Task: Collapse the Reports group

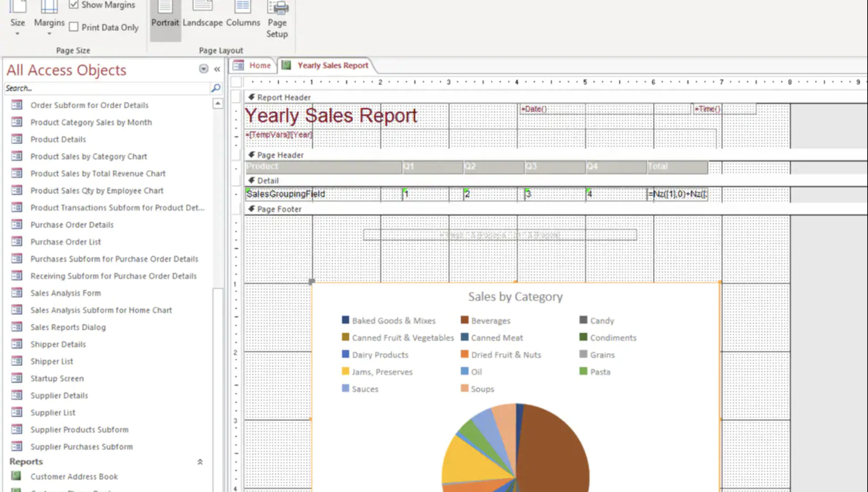Action: point(200,461)
